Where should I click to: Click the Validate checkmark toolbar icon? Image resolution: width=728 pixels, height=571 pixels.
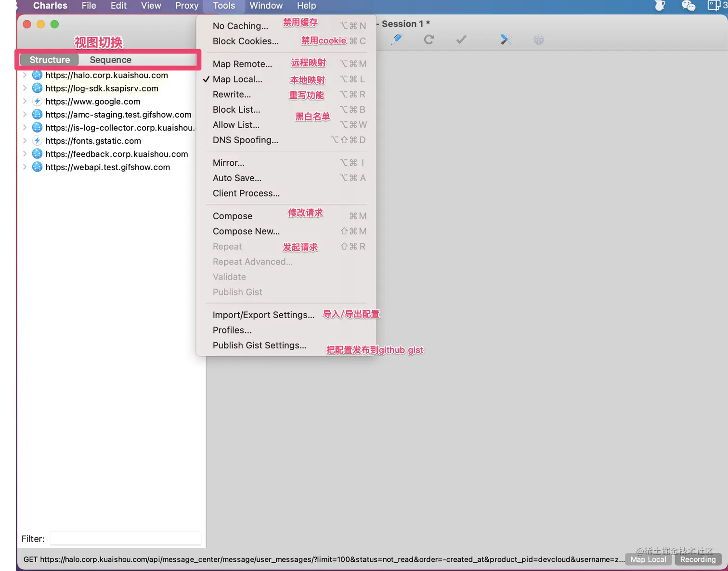click(461, 40)
